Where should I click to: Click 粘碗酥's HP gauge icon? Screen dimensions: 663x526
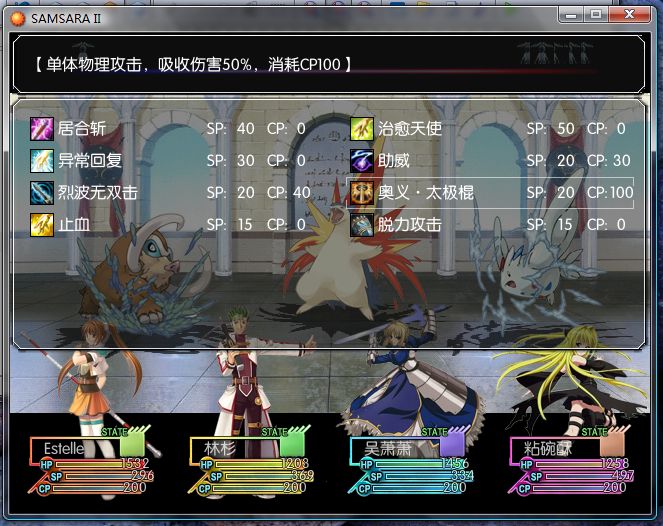pos(526,465)
